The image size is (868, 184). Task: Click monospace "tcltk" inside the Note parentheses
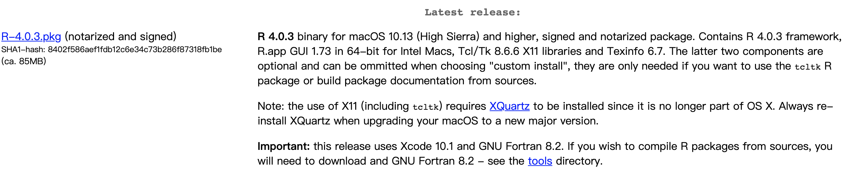coord(426,107)
